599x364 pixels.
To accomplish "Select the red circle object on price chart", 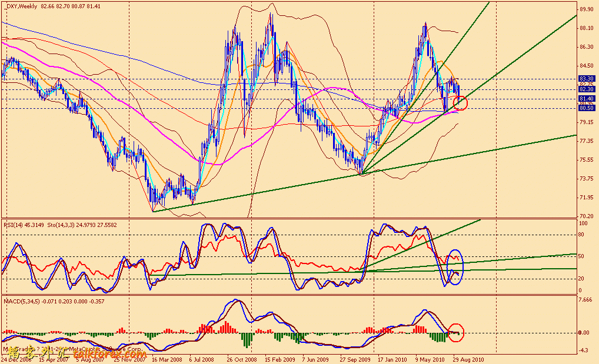I will coord(460,103).
